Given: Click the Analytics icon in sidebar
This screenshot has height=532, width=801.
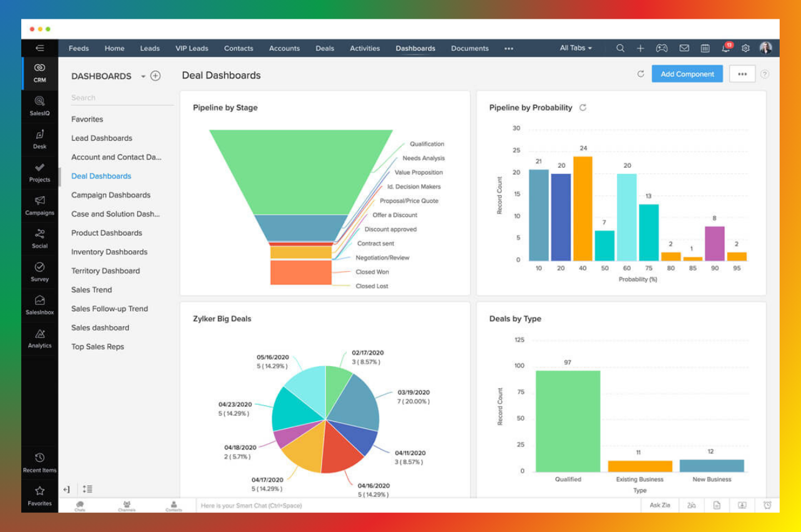Looking at the screenshot, I should (39, 337).
